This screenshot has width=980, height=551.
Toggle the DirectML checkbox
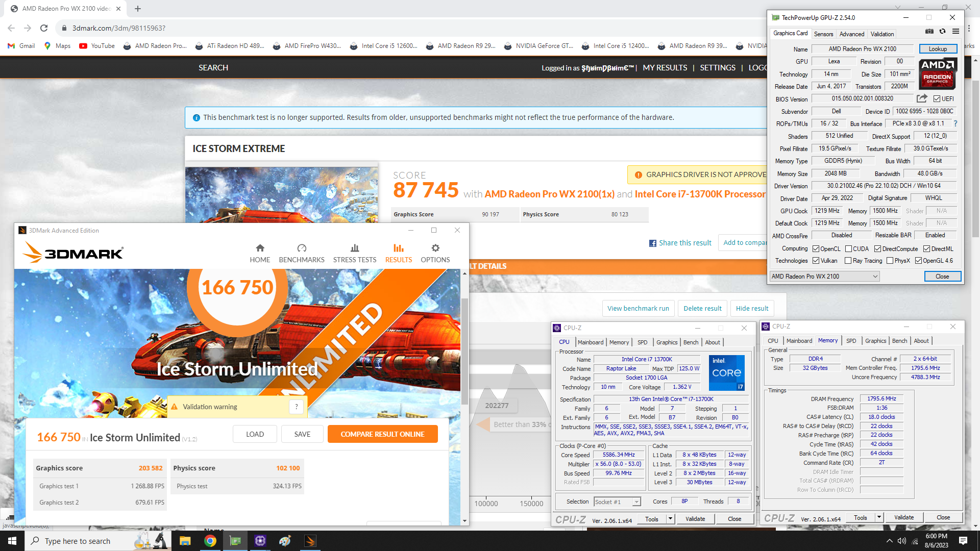click(x=926, y=249)
